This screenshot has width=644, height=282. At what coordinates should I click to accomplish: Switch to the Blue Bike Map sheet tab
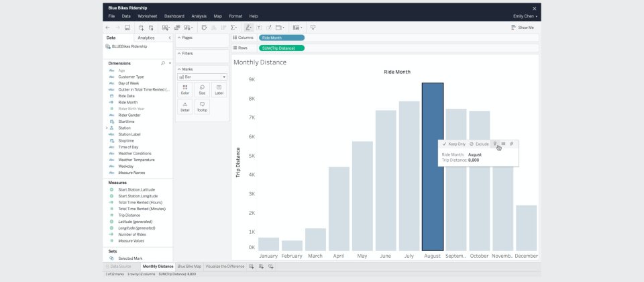click(189, 267)
